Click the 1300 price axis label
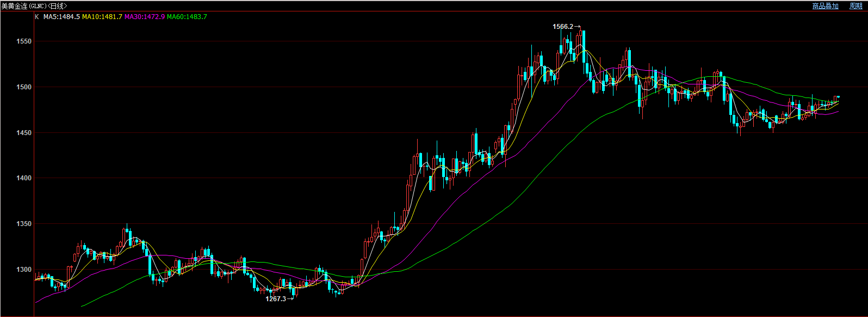This screenshot has height=317, width=868. (x=24, y=270)
